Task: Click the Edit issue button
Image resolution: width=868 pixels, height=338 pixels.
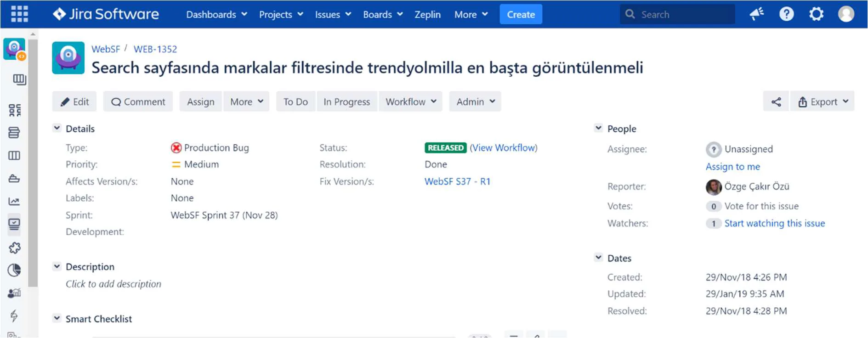Action: tap(74, 101)
